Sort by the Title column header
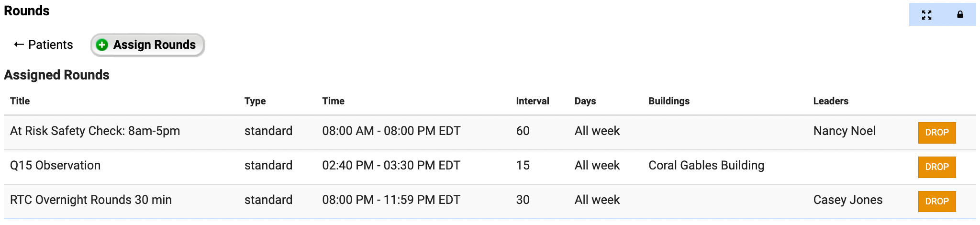 coord(20,101)
